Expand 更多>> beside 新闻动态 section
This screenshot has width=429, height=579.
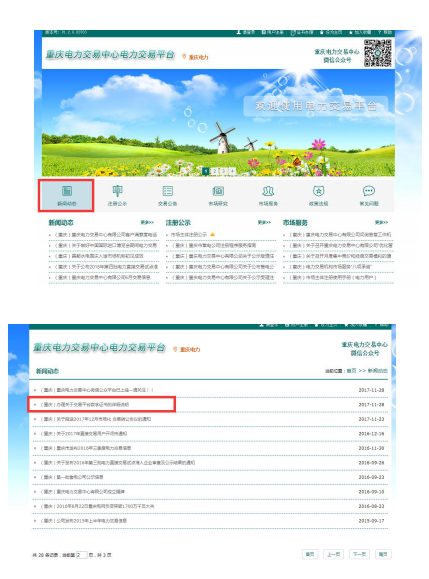coord(147,222)
